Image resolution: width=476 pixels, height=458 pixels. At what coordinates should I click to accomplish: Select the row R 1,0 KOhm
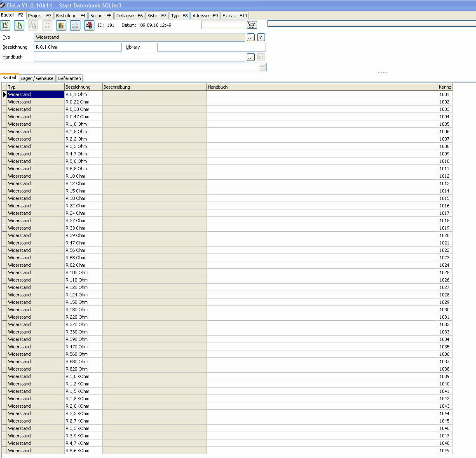click(227, 376)
